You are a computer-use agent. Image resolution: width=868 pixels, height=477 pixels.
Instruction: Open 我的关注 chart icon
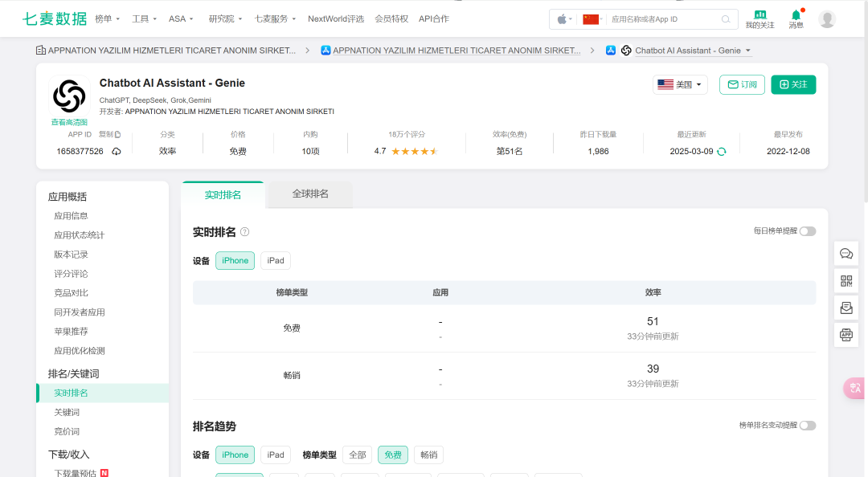point(760,14)
